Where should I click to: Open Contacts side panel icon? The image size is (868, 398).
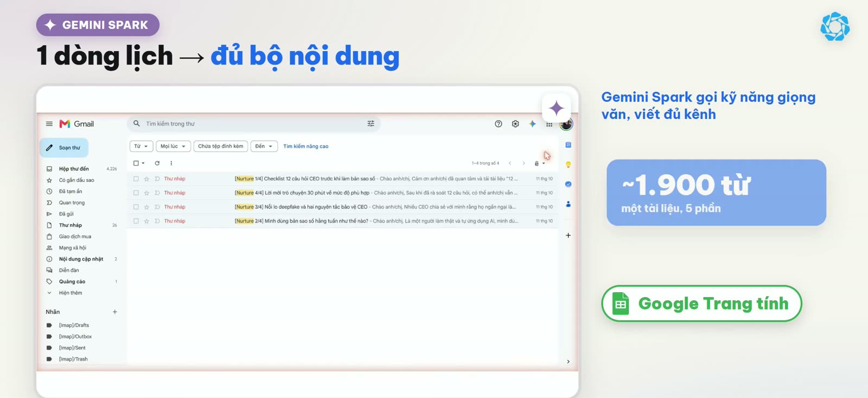[x=568, y=204]
